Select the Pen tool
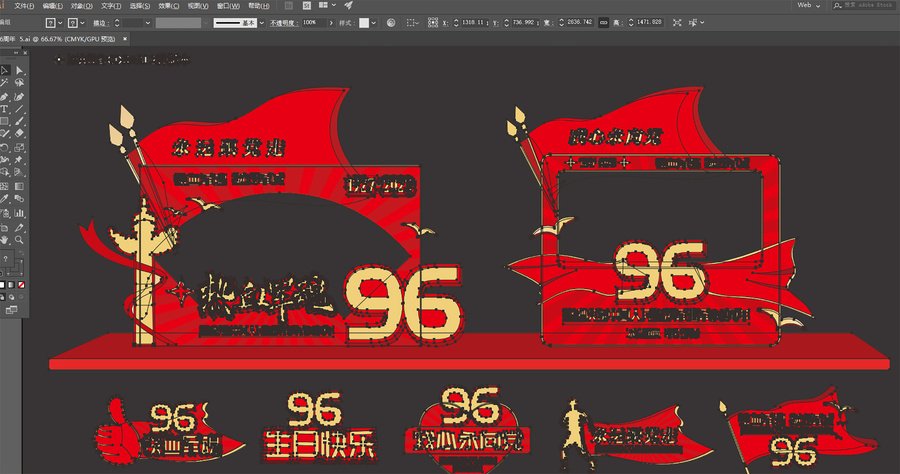The image size is (900, 474). click(5, 96)
